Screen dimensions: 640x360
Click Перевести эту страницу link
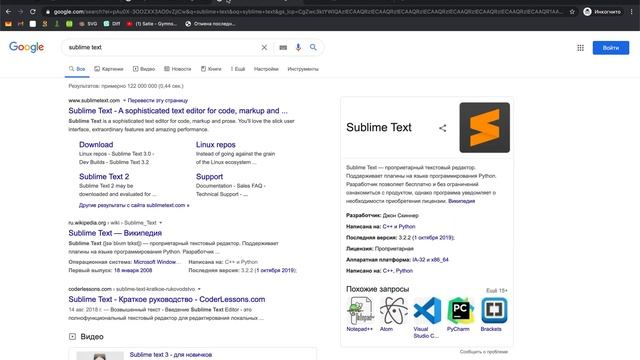click(158, 100)
